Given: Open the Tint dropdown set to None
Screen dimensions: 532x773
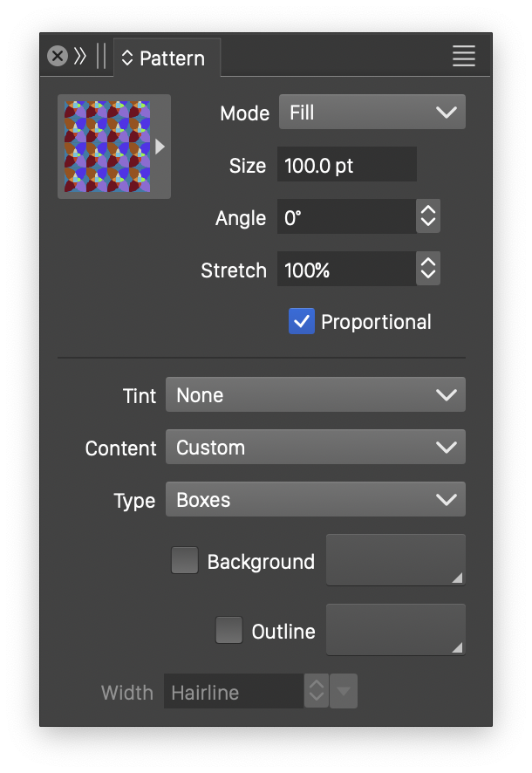Looking at the screenshot, I should pos(315,395).
